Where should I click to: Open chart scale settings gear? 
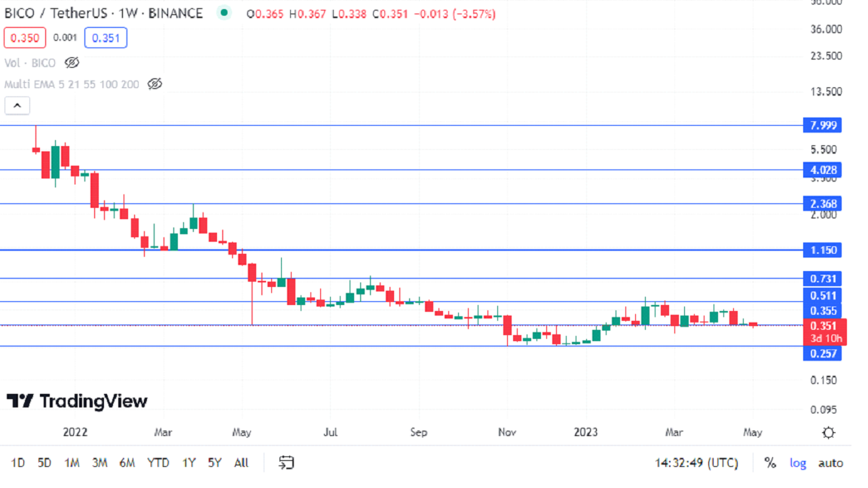click(x=828, y=433)
